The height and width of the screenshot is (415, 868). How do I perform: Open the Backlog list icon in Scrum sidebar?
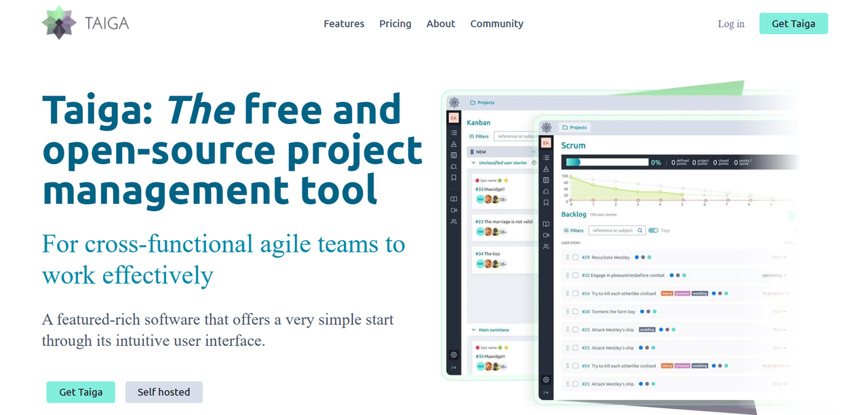[x=546, y=157]
